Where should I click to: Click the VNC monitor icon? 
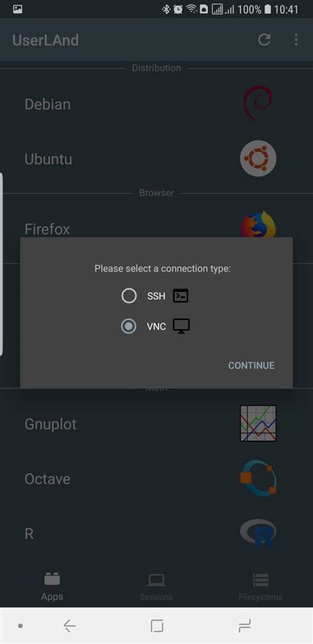(181, 326)
